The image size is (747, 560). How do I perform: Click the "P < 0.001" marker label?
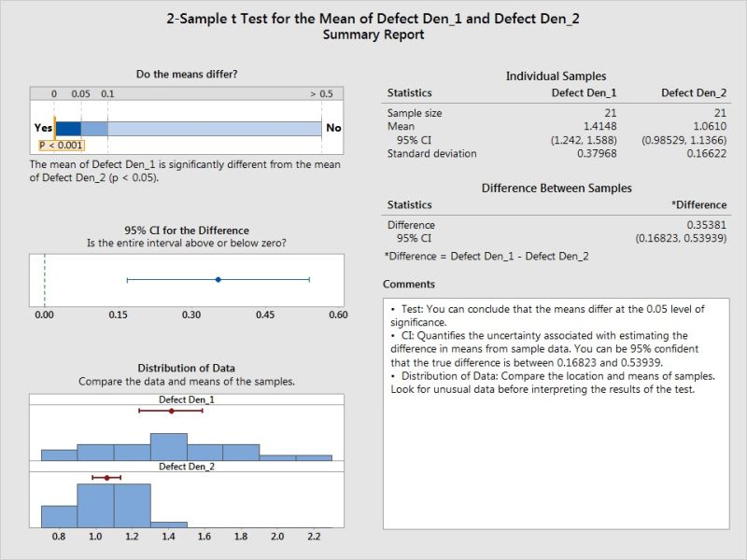[x=61, y=145]
